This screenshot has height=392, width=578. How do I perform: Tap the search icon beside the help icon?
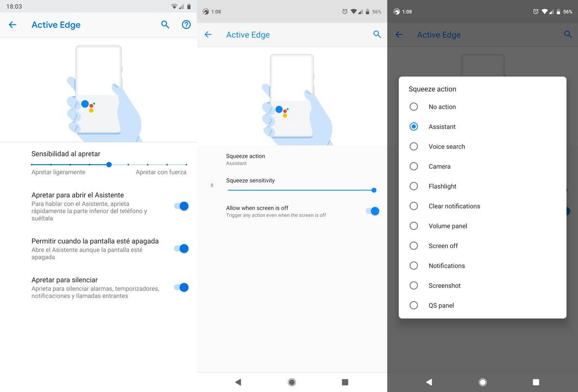pyautogui.click(x=165, y=25)
